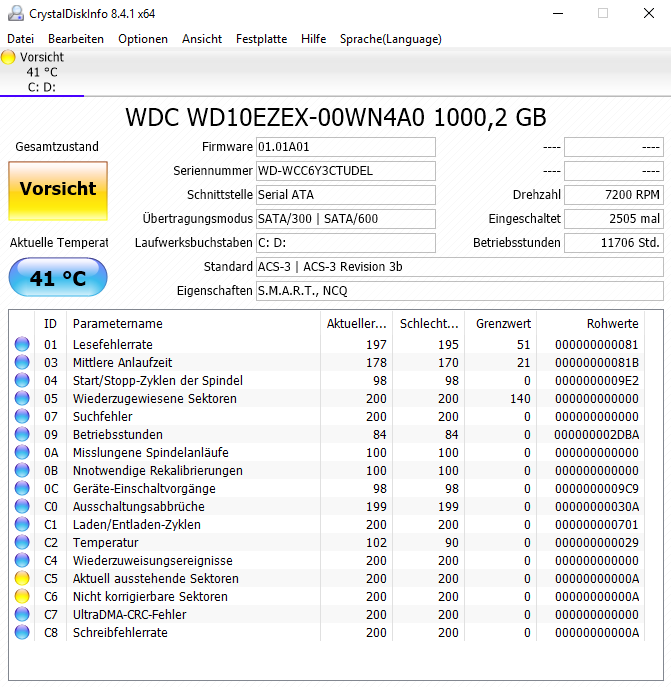The width and height of the screenshot is (671, 687).
Task: Click yellow warning orb for Nicht korrigierbare Sektoren
Action: point(22,596)
